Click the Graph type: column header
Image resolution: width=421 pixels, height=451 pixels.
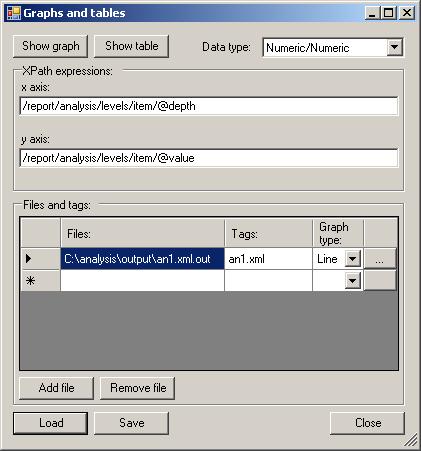tap(338, 233)
